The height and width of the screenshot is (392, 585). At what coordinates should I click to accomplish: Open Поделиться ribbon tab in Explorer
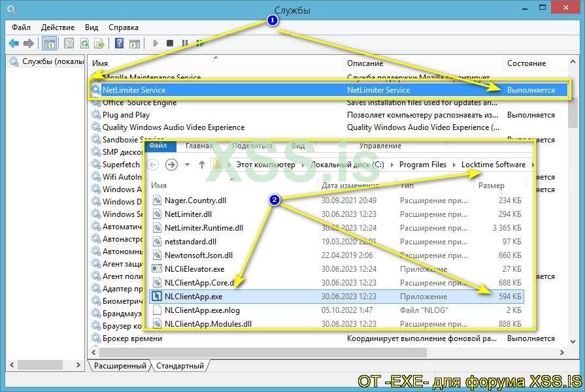[252, 146]
